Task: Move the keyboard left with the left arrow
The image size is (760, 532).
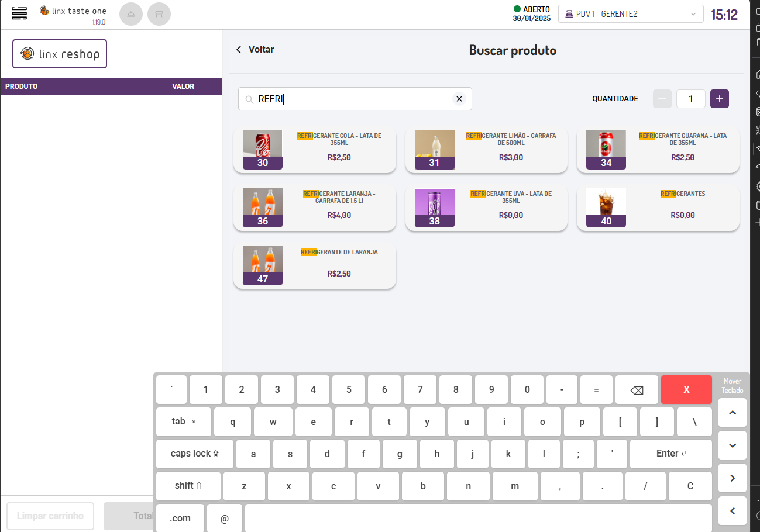Action: [733, 511]
